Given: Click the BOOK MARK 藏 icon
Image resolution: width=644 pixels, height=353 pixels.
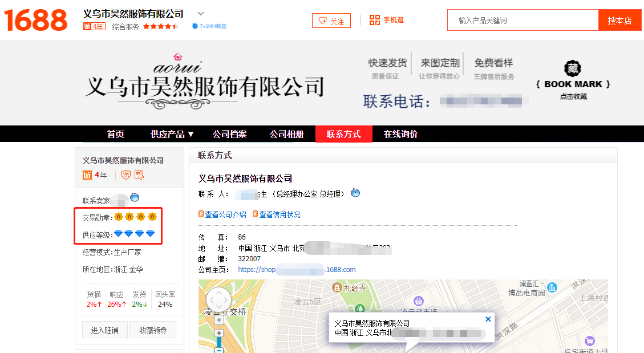Looking at the screenshot, I should click(573, 68).
